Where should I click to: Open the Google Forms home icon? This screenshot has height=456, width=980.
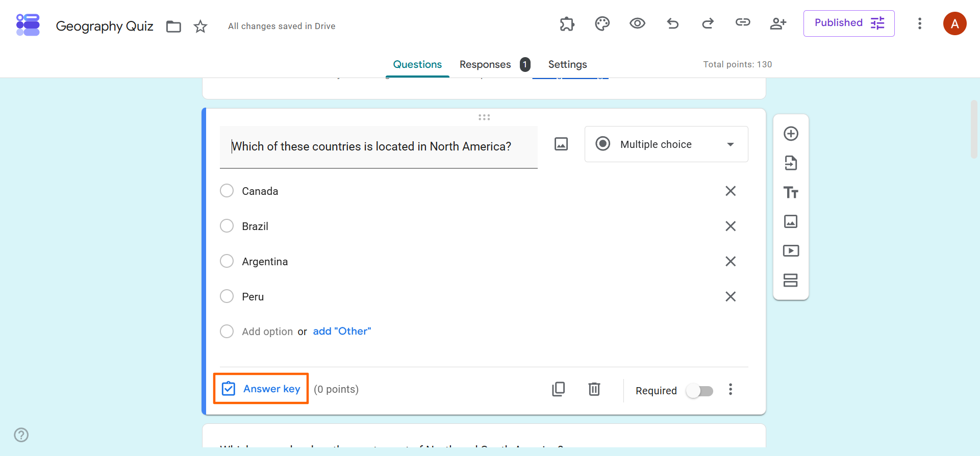(x=28, y=25)
